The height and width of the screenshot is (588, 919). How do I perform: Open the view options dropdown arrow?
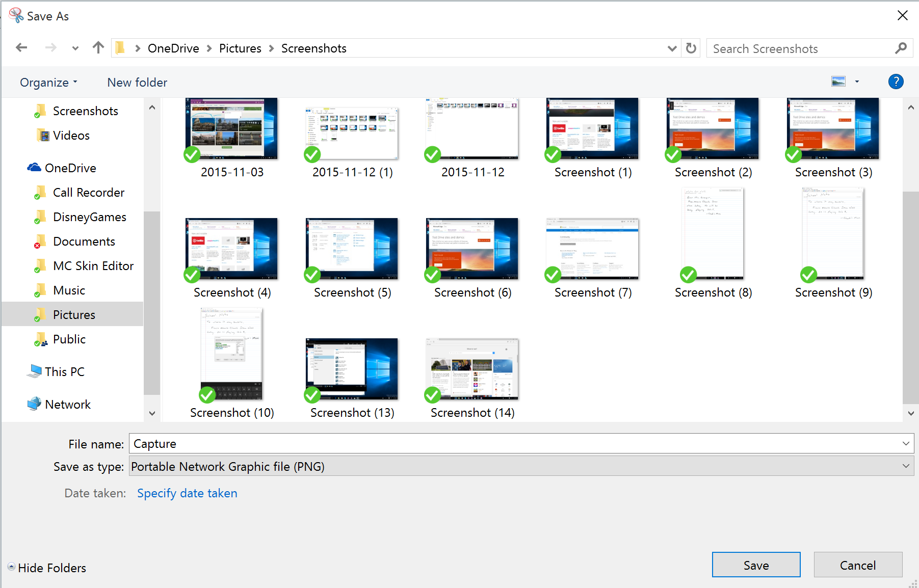pos(857,82)
